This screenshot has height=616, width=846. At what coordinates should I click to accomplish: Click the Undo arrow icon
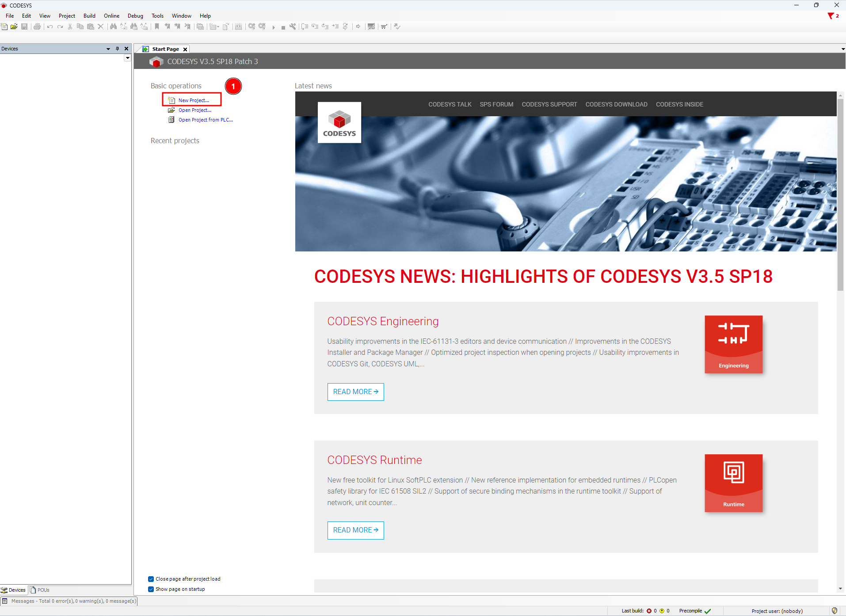pyautogui.click(x=50, y=27)
